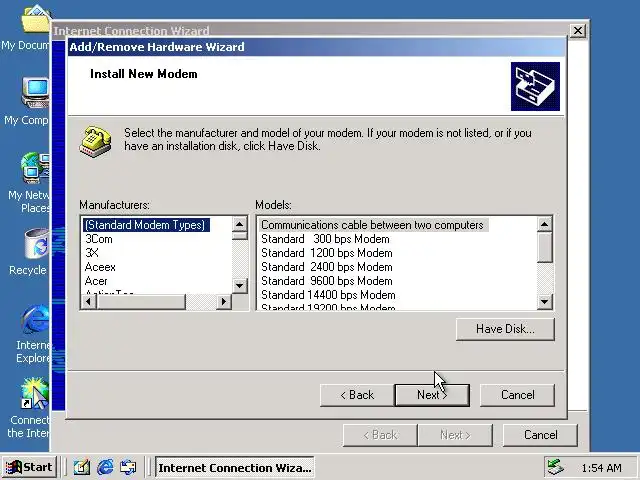This screenshot has height=480, width=640.
Task: Select Communications cable between two computers
Action: [373, 225]
